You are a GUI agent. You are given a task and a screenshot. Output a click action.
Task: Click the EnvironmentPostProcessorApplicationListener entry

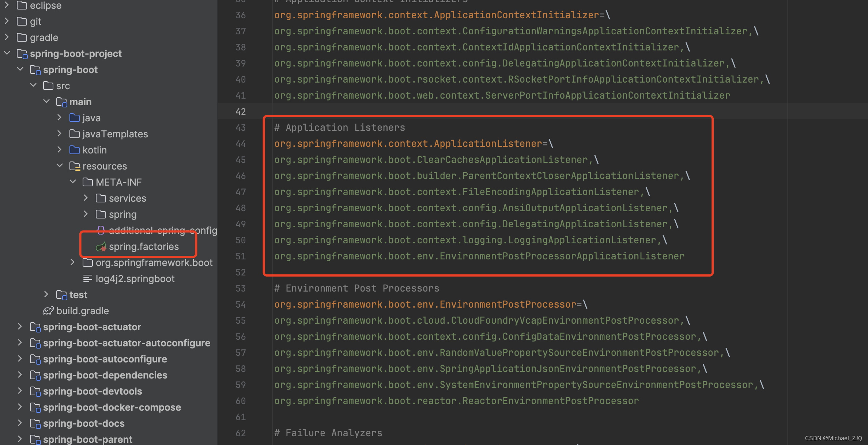[479, 256]
